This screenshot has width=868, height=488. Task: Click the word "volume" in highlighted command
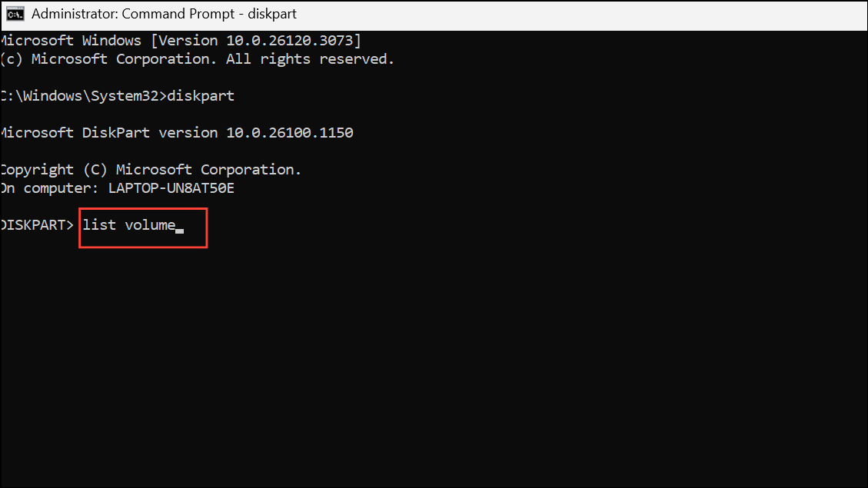click(x=150, y=225)
